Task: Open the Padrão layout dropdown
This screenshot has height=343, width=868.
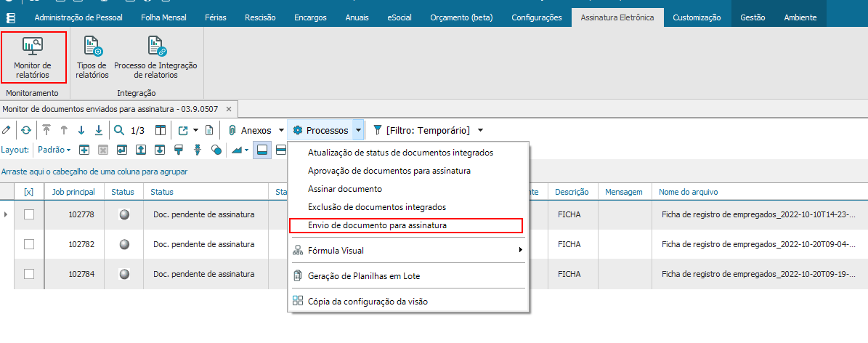Action: tap(54, 149)
